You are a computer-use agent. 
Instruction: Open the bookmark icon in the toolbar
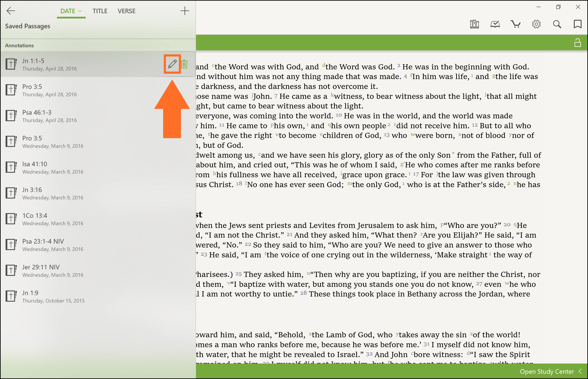coord(577,24)
